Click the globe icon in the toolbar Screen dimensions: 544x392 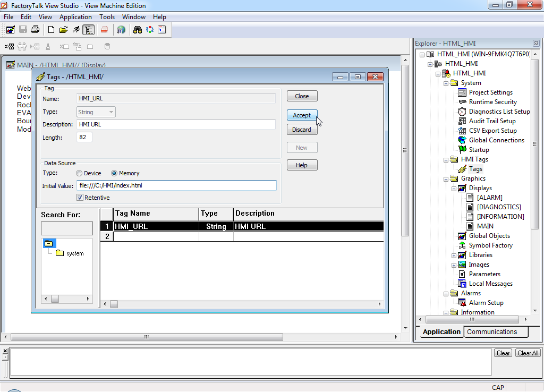click(121, 30)
